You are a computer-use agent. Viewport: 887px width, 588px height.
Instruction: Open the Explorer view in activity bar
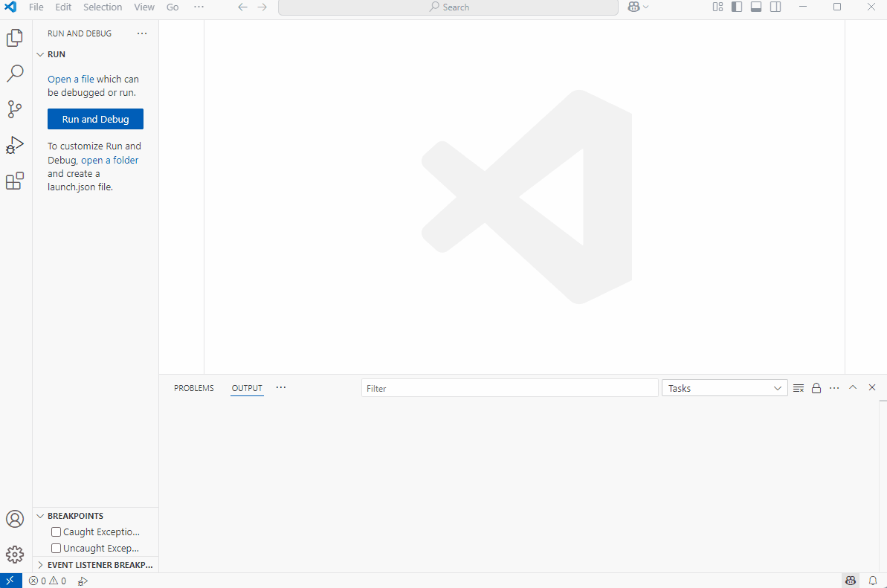(16, 38)
